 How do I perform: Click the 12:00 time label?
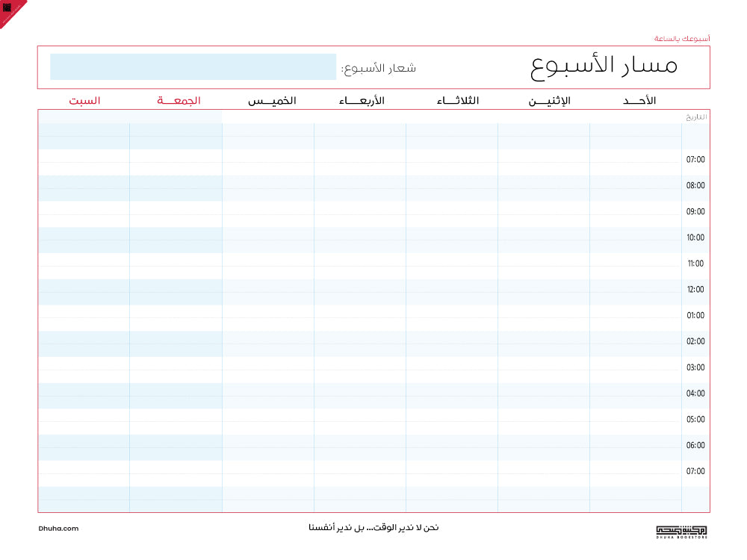pyautogui.click(x=695, y=289)
